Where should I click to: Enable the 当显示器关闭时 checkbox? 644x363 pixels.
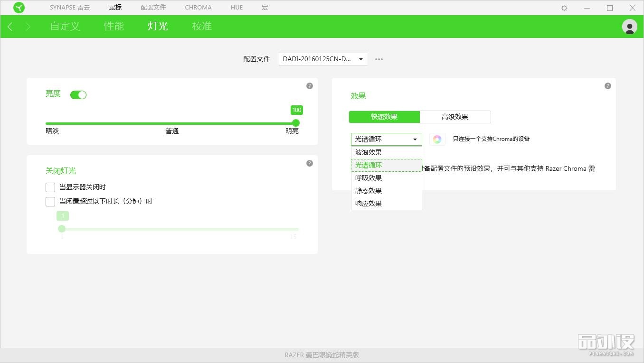[50, 187]
